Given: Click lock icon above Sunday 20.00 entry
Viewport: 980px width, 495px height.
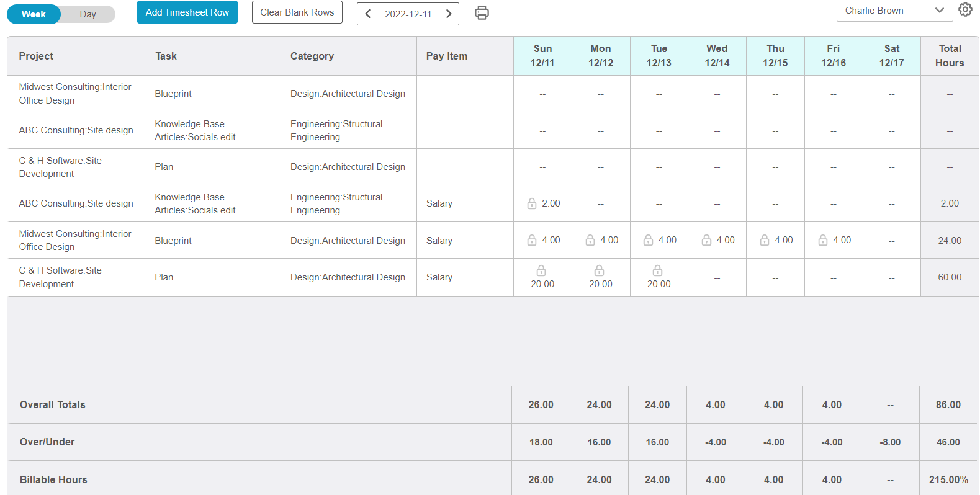Looking at the screenshot, I should pyautogui.click(x=541, y=270).
